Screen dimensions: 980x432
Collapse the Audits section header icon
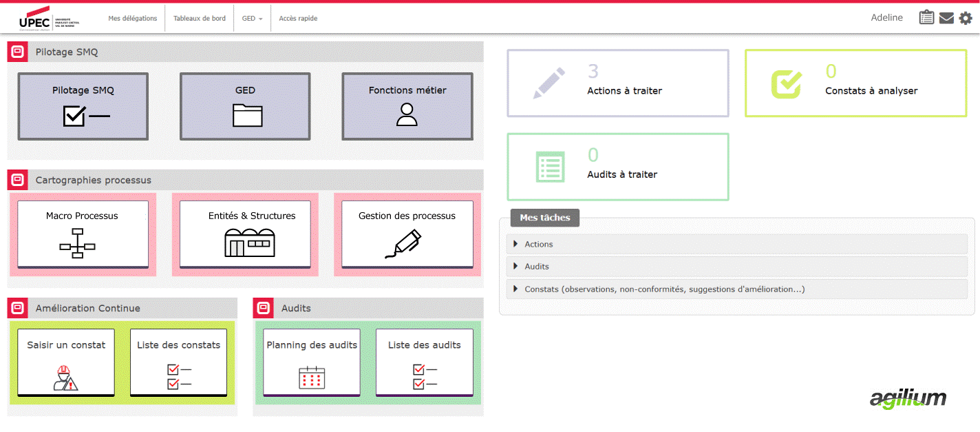tap(263, 308)
